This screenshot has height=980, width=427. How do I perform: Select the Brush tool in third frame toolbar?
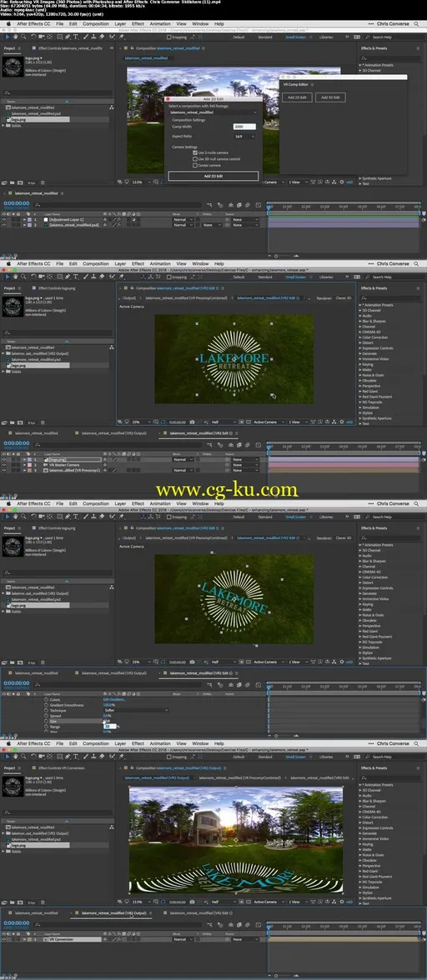click(86, 517)
